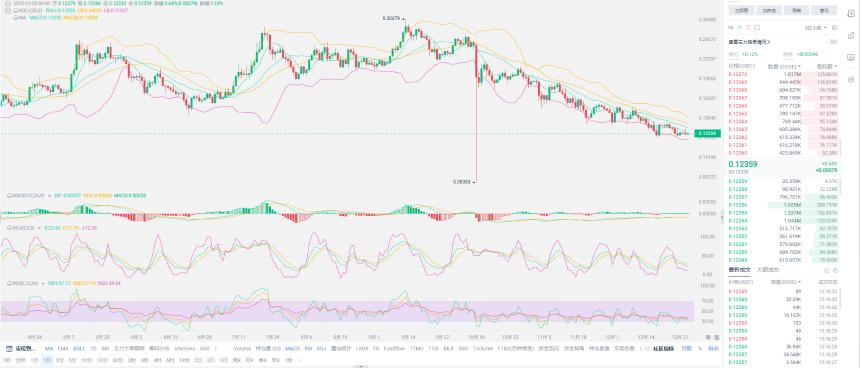
Task: Toggle the RSI sub-indicator
Action: click(308, 349)
